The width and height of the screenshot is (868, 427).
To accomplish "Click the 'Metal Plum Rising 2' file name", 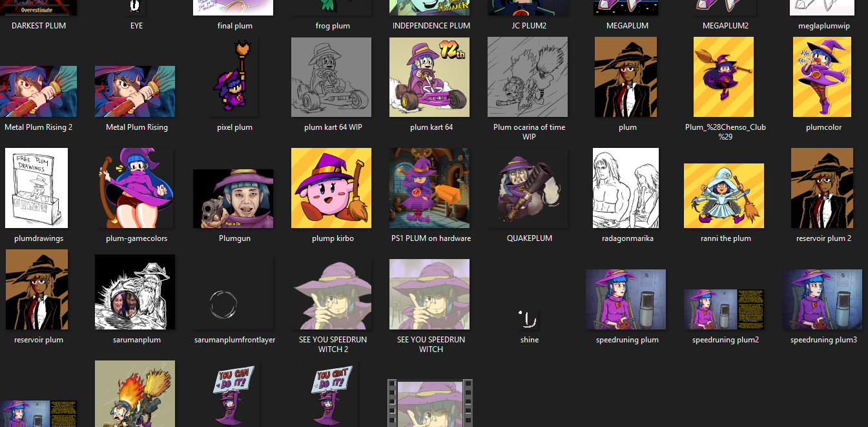I will point(39,127).
